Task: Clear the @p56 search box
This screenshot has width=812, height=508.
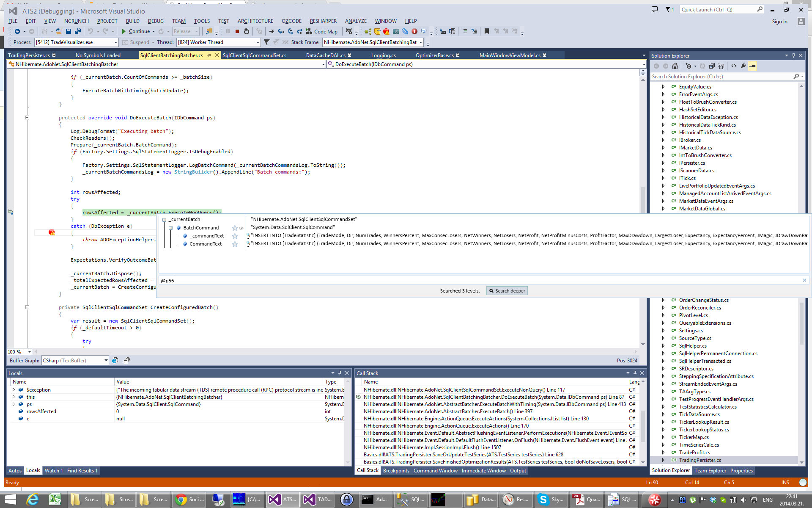Action: coord(804,280)
